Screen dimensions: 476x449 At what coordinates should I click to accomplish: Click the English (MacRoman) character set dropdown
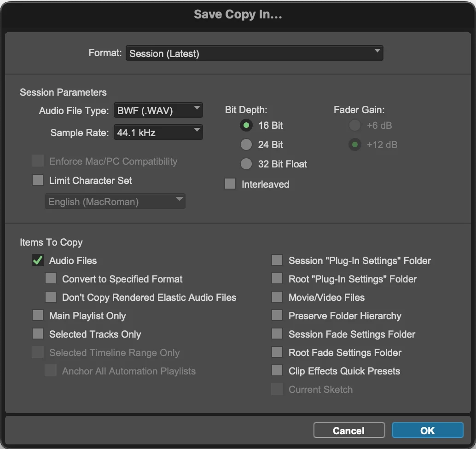(115, 201)
